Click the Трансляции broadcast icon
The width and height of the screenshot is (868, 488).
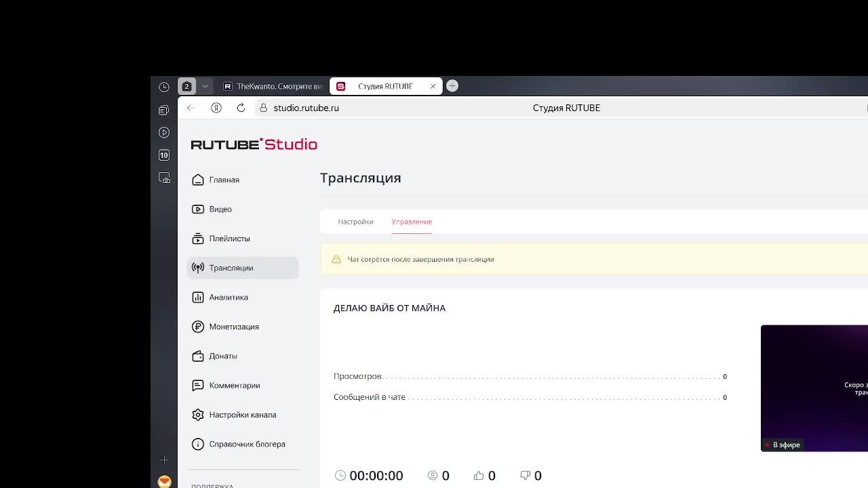point(198,268)
